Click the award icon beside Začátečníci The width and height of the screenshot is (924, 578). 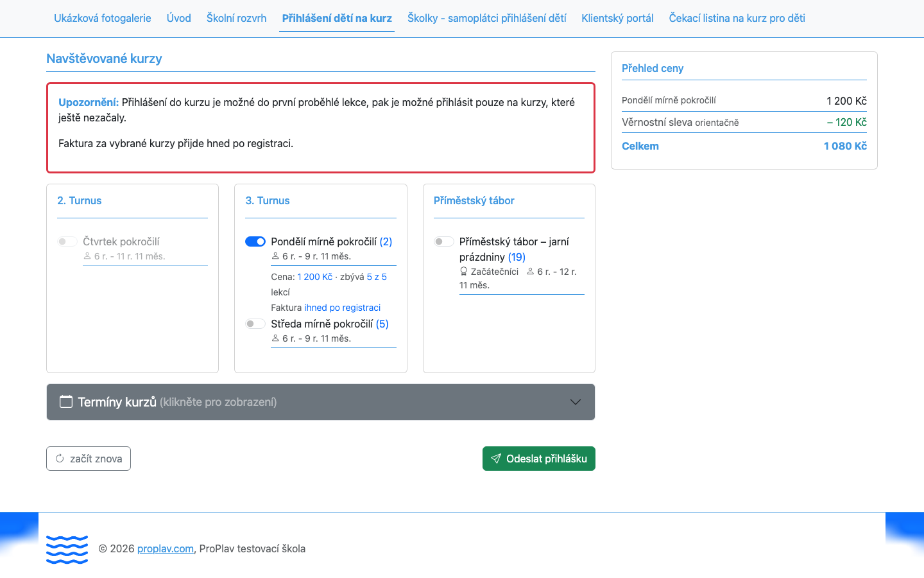(463, 272)
